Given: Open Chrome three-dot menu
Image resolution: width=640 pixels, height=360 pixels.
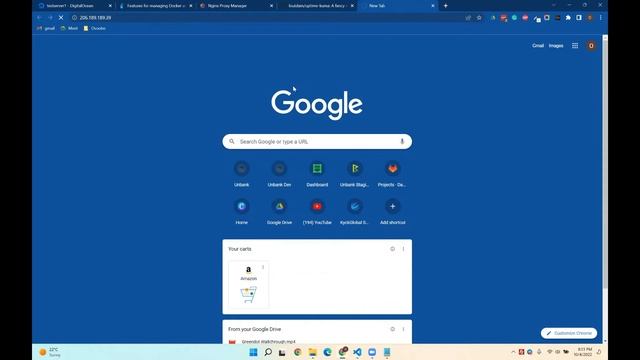Looking at the screenshot, I should (x=600, y=18).
